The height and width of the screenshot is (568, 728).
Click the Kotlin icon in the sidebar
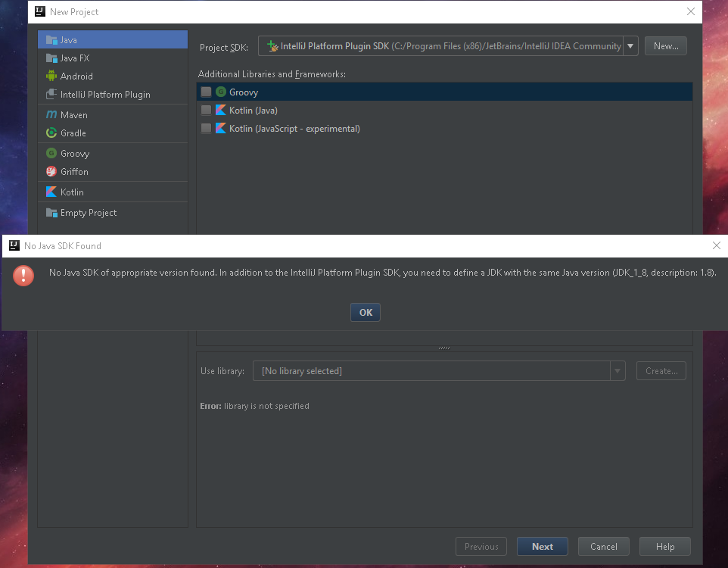tap(51, 192)
